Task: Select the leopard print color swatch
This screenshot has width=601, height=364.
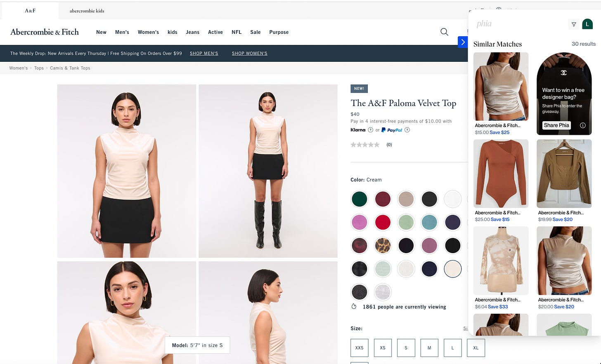Action: pos(383,246)
